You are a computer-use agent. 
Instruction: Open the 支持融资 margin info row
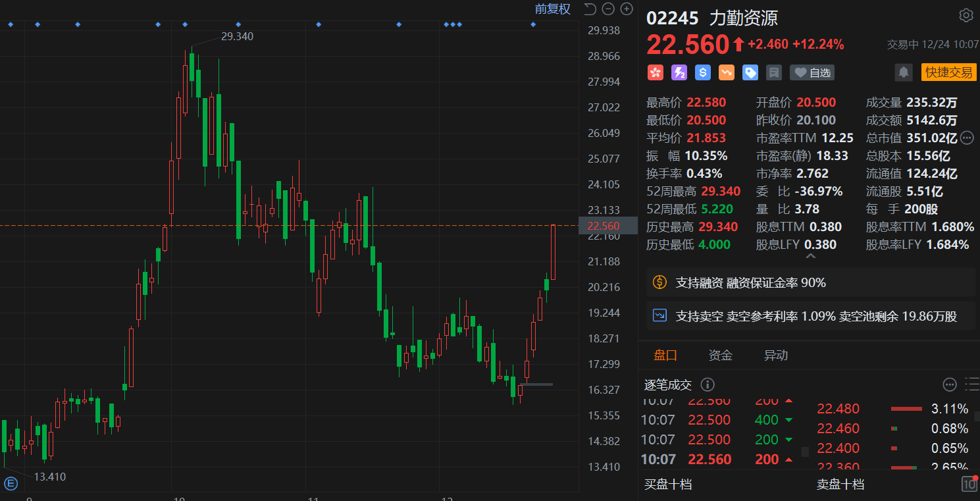[811, 282]
